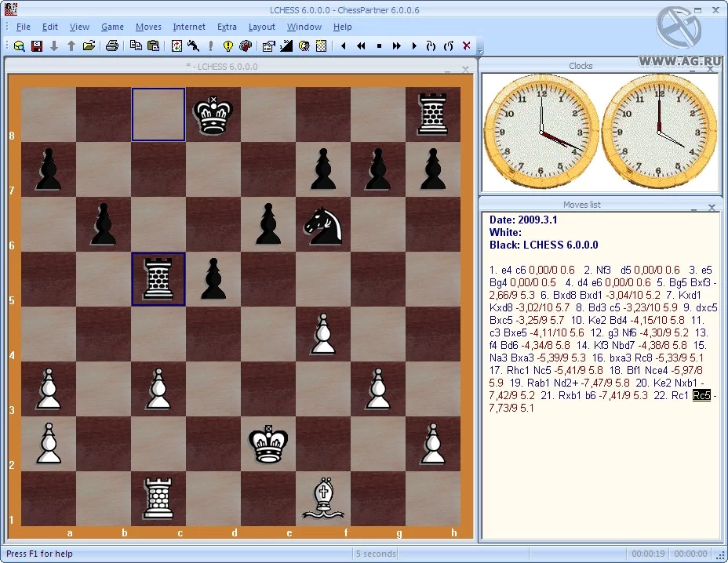Click 'Date: 2009.3.1' in moves list
The height and width of the screenshot is (563, 728).
[x=523, y=220]
